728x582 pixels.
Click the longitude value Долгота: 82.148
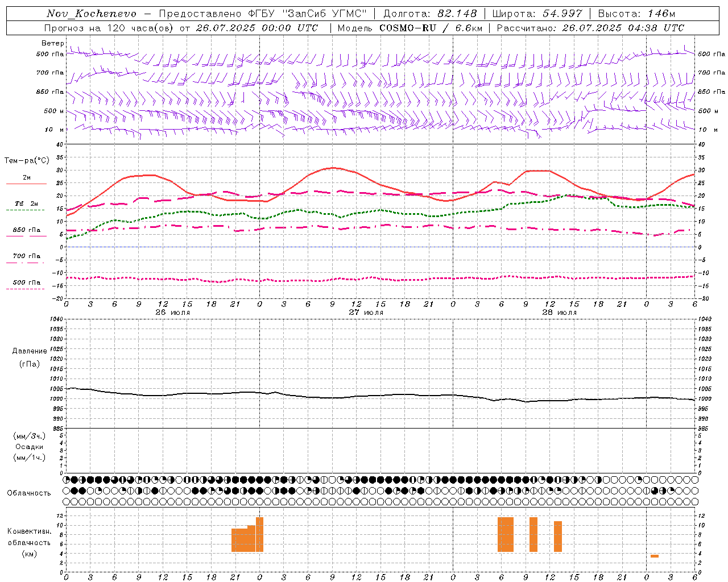pyautogui.click(x=431, y=14)
